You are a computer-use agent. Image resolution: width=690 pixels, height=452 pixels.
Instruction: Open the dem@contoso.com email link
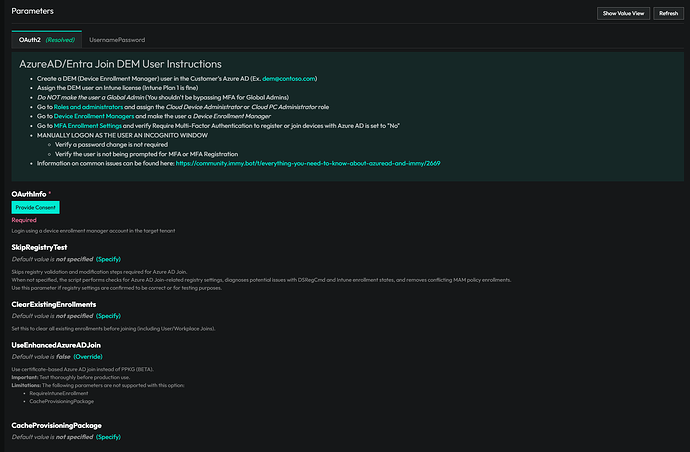[290, 78]
